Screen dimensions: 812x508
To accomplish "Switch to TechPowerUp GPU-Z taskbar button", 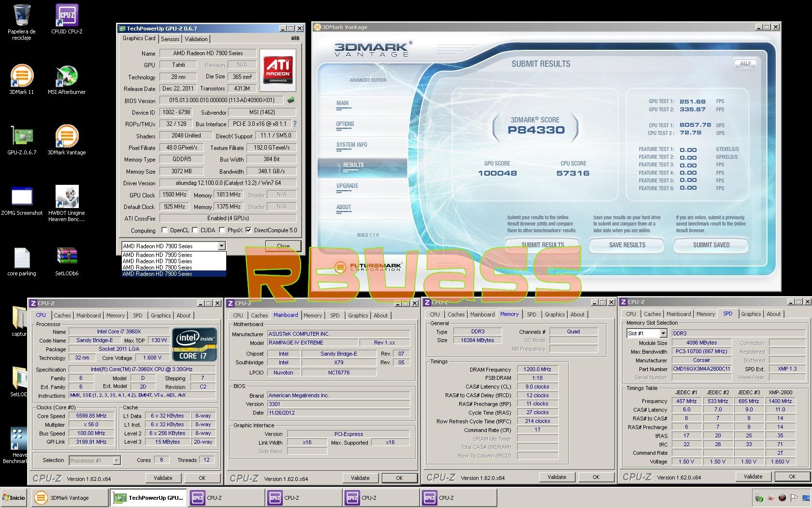I will 148,497.
